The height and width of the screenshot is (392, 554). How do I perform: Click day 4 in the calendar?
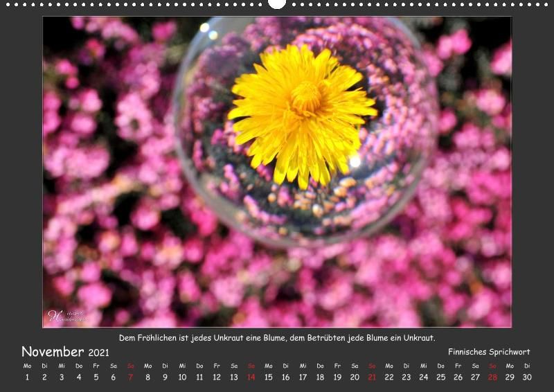tap(79, 377)
